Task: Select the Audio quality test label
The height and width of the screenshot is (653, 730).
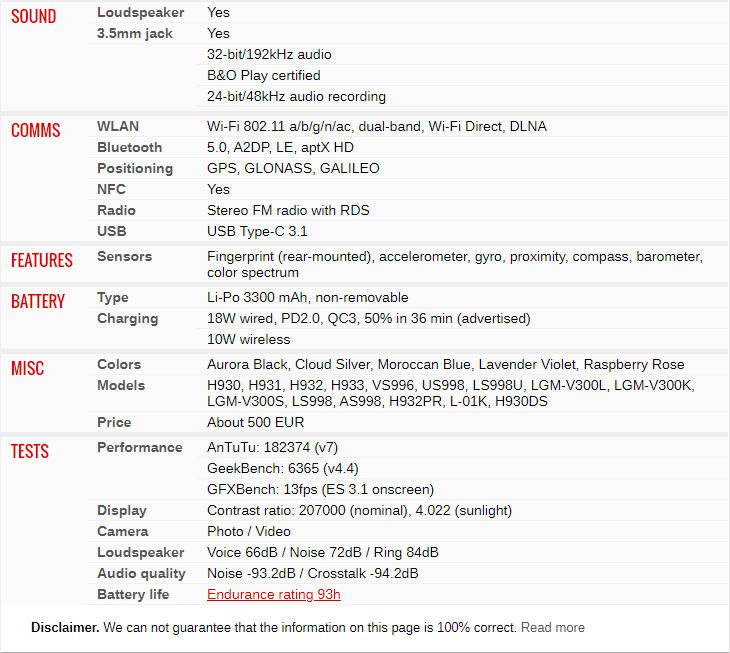Action: (x=141, y=574)
